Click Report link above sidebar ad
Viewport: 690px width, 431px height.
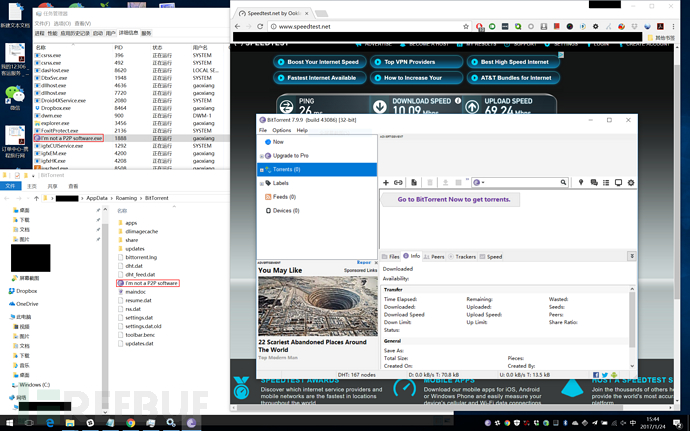(363, 262)
